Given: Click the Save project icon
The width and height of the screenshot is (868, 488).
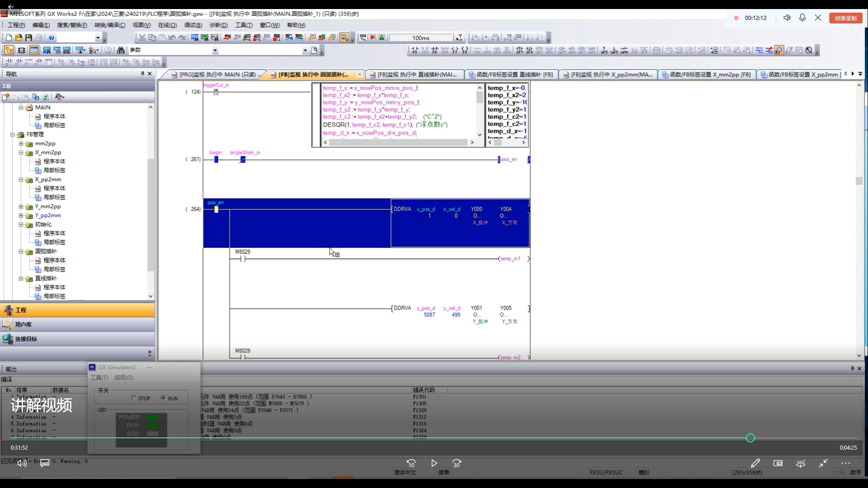Looking at the screenshot, I should (x=28, y=38).
